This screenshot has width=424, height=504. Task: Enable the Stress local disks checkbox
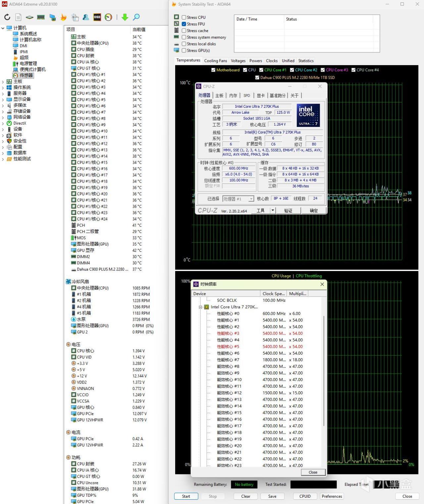click(184, 44)
